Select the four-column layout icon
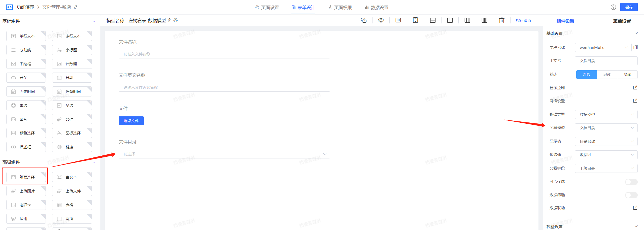Viewport: 644px width, 230px height. (484, 20)
